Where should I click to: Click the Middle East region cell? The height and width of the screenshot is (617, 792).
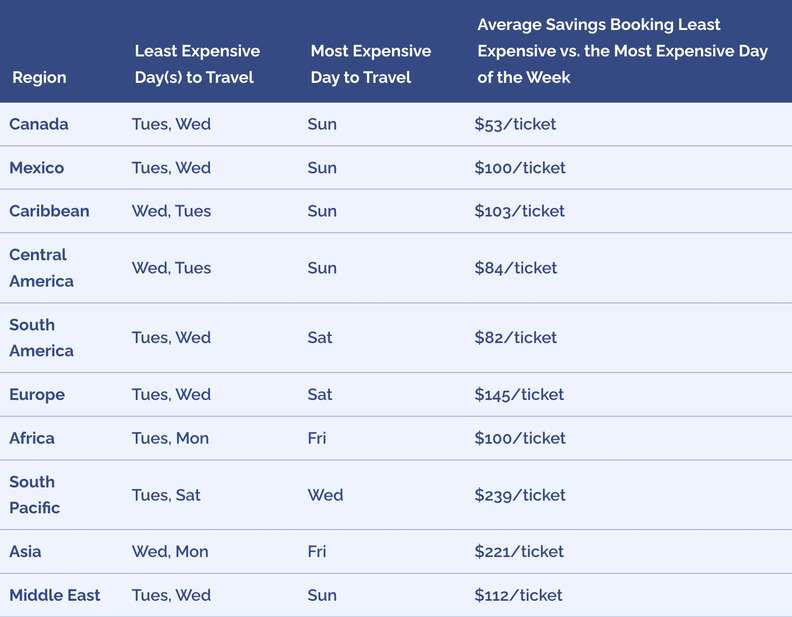55,595
